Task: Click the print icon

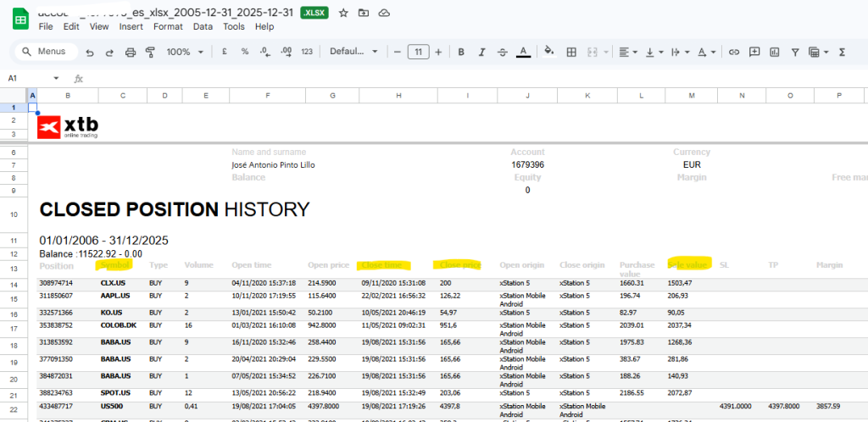Action: [x=131, y=53]
